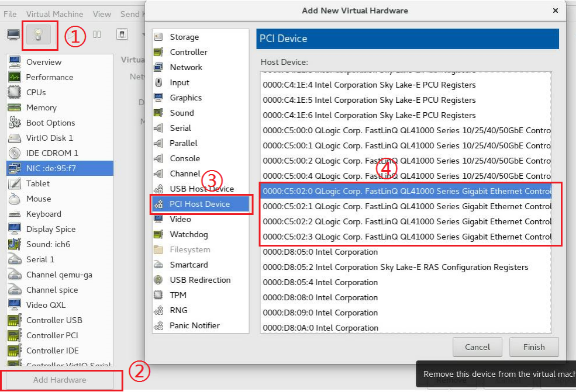Click the Add Hardware button

(60, 380)
